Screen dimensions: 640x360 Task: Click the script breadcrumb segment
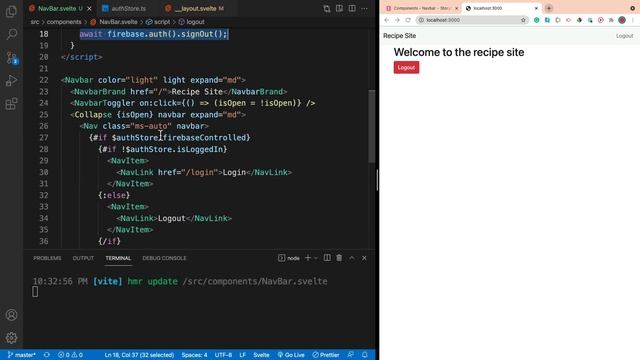[x=158, y=22]
